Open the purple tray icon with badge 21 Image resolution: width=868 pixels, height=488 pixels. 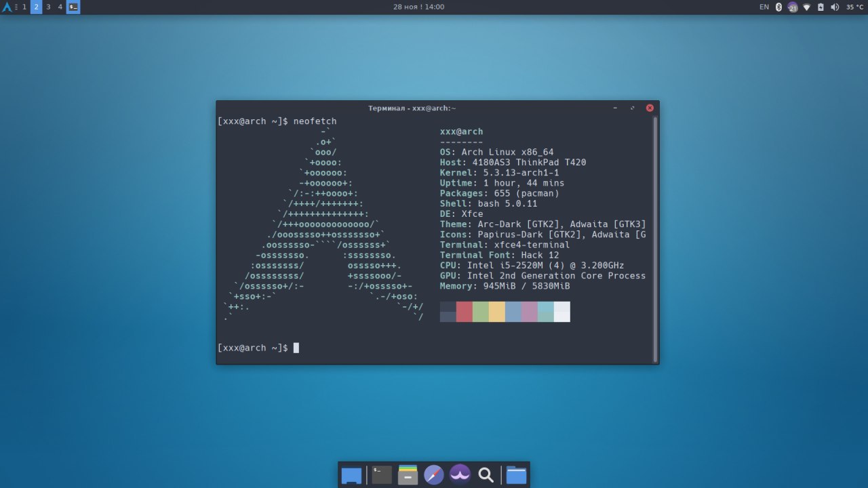792,7
